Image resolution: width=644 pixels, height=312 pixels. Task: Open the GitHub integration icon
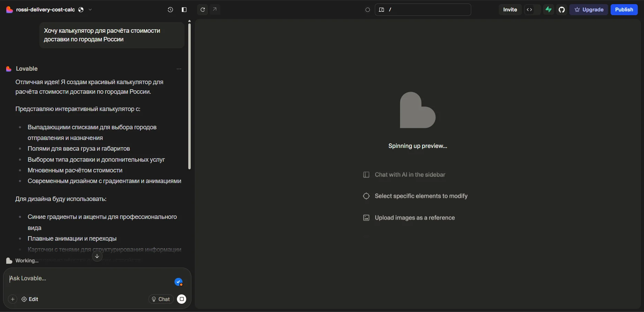click(x=562, y=10)
